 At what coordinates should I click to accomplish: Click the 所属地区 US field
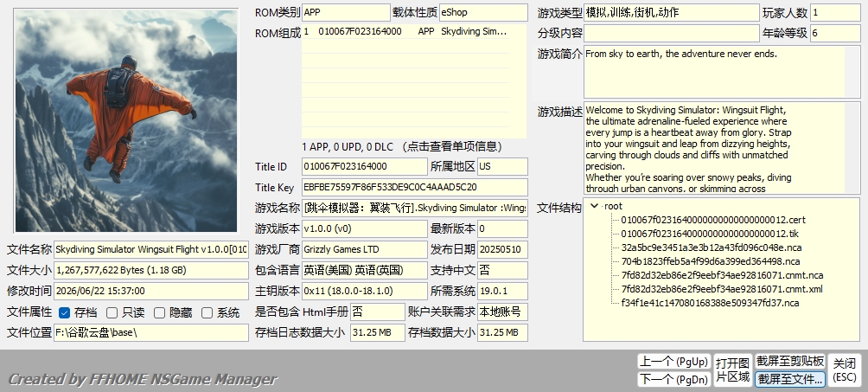[502, 166]
